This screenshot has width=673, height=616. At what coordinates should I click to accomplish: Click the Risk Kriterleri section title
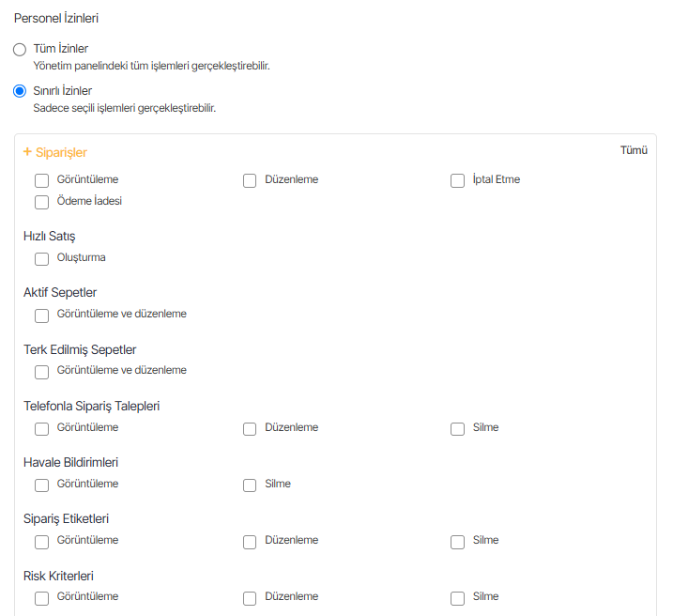[x=58, y=576]
